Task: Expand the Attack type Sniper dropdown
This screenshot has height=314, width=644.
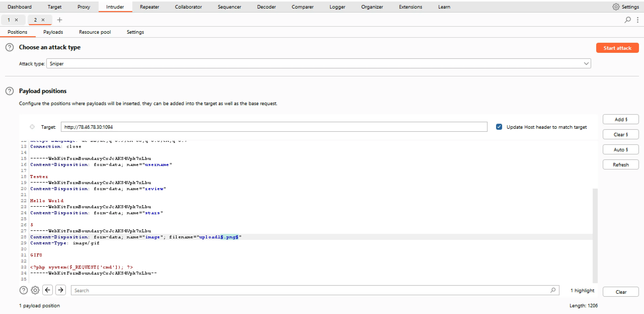Action: (586, 64)
